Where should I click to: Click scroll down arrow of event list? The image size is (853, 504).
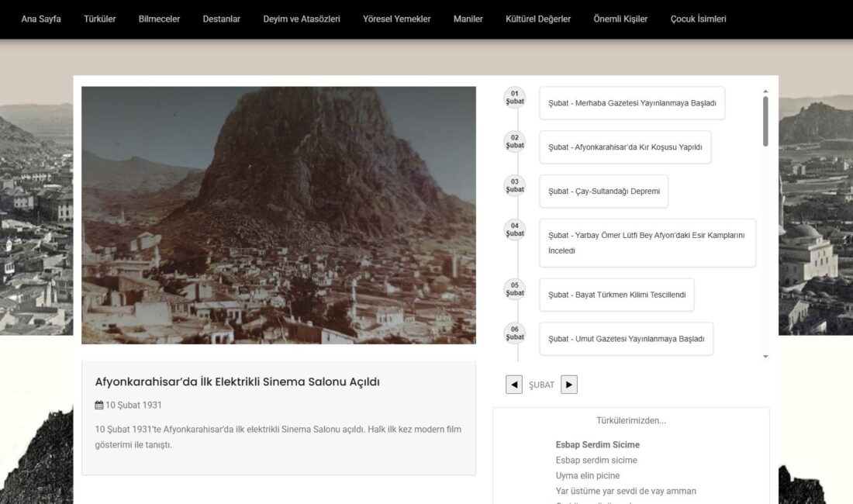point(765,357)
